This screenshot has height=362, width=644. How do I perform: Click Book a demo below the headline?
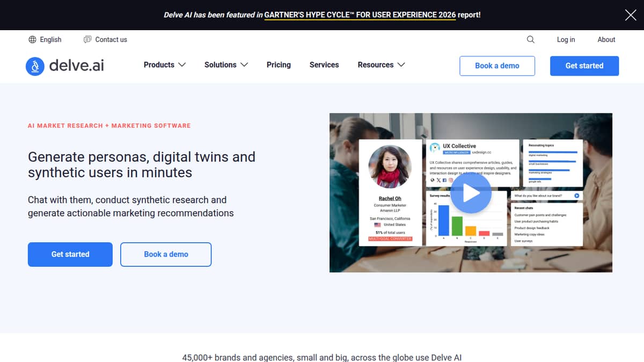166,255
